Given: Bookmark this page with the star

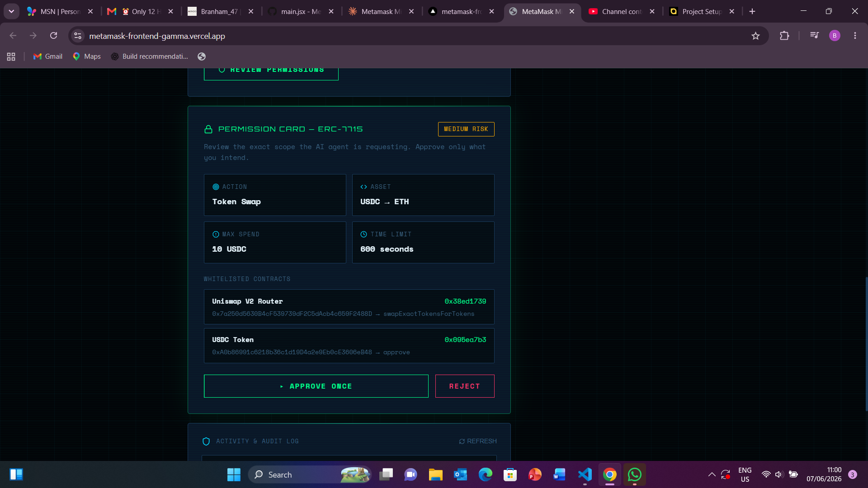Looking at the screenshot, I should click(x=755, y=36).
